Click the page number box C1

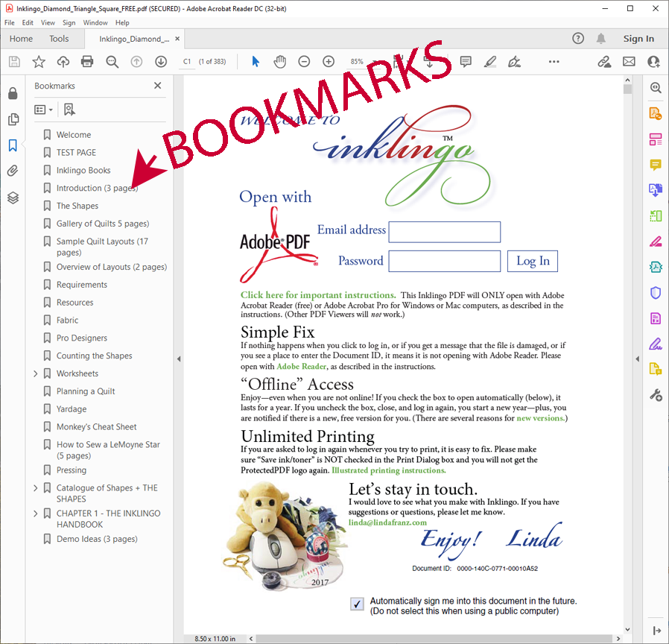click(187, 62)
